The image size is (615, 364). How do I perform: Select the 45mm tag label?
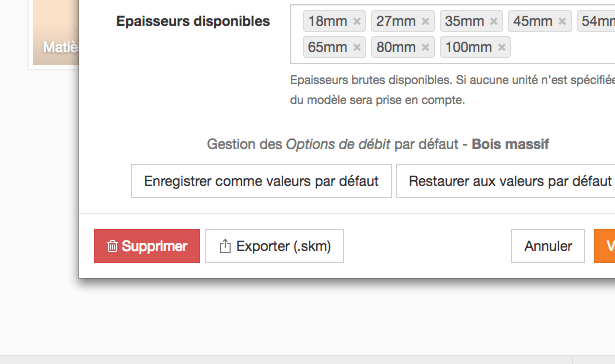click(x=533, y=21)
